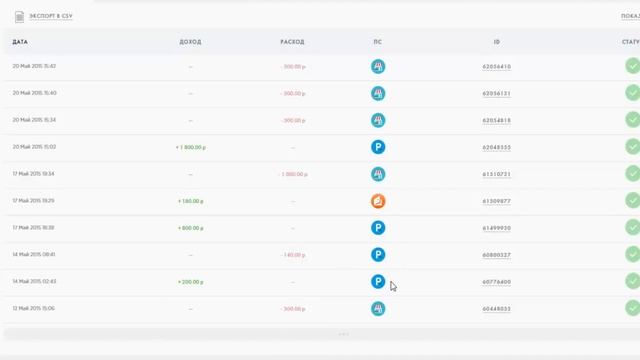
Task: Open transaction ID 62054818
Action: tap(496, 120)
